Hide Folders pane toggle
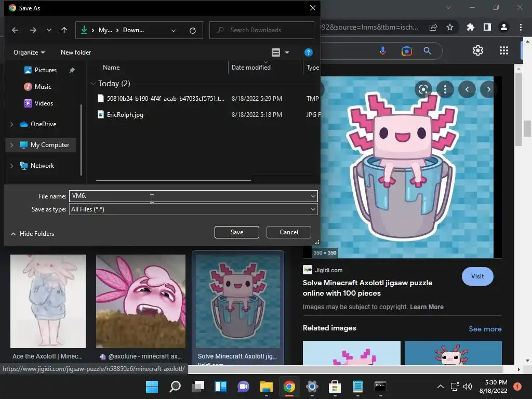The image size is (532, 399). [x=32, y=234]
